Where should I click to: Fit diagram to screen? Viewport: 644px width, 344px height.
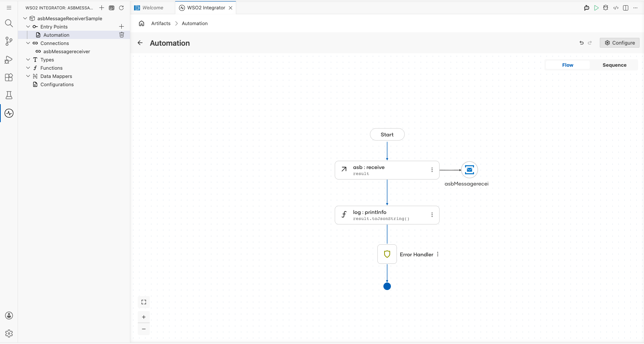pos(144,302)
